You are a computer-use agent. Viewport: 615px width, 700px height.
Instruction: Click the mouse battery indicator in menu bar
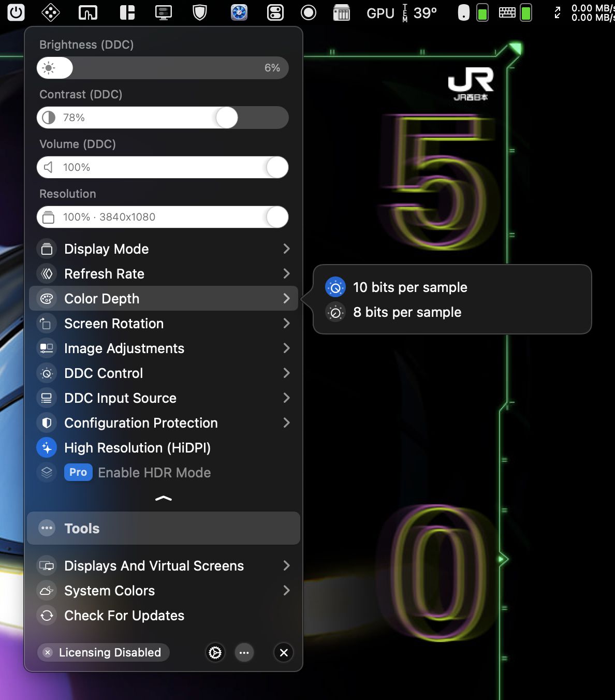[x=473, y=12]
